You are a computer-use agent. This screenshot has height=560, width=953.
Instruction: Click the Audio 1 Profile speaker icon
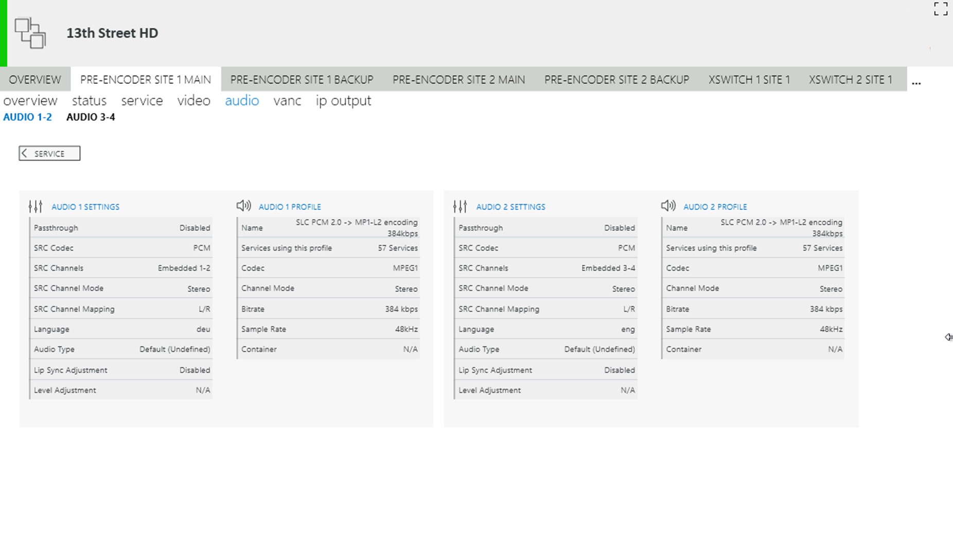pyautogui.click(x=243, y=206)
